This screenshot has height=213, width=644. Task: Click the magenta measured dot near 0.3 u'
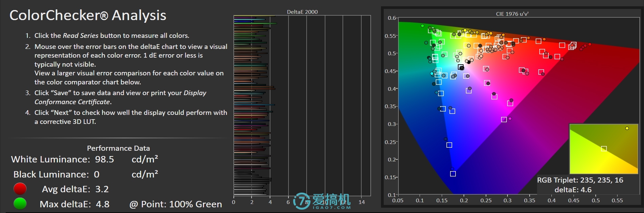(x=510, y=119)
